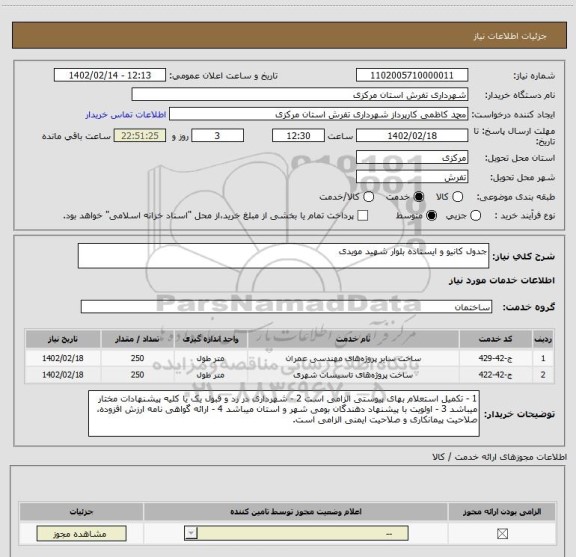This screenshot has width=576, height=557.
Task: Click the request creator name field
Action: (x=318, y=114)
